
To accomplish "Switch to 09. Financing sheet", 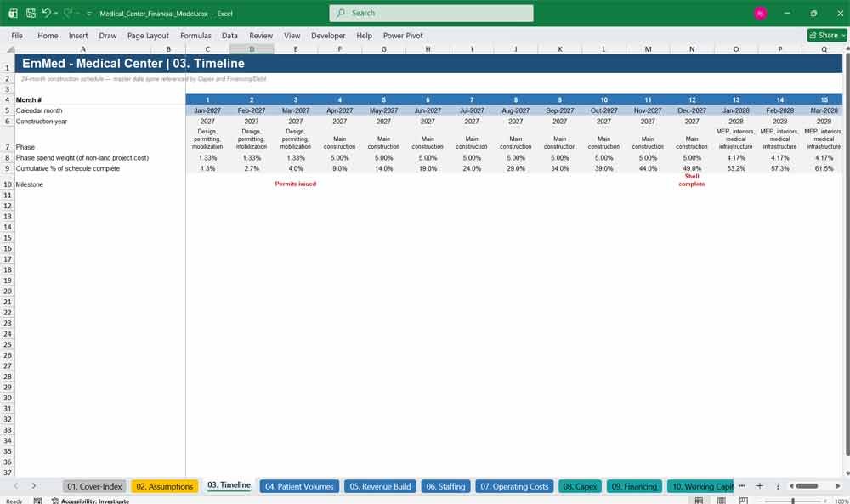I will 634,486.
